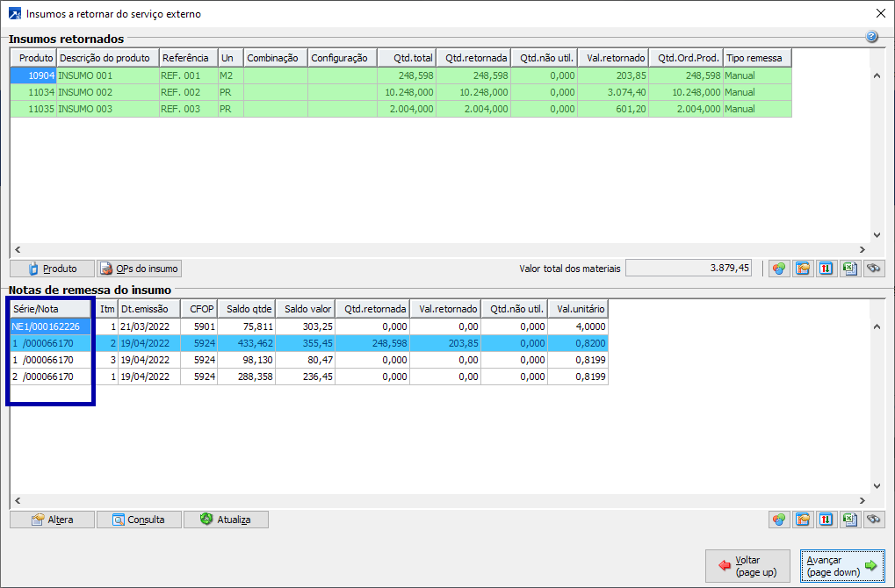Image resolution: width=895 pixels, height=588 pixels.
Task: Click the binoculars search icon in Insumos retornados
Action: click(873, 269)
